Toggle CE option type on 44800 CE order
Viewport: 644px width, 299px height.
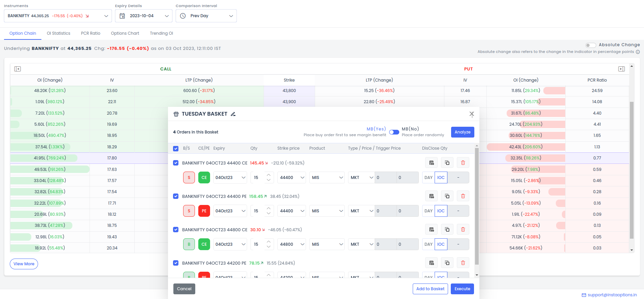[204, 244]
